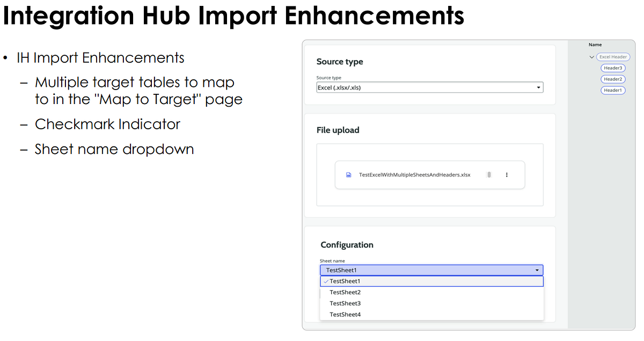
Task: Click the dropdown arrow on the Sheet name field
Action: click(x=537, y=270)
